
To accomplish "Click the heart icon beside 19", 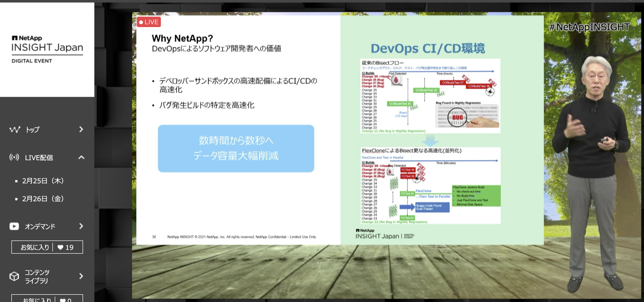I will (60, 248).
